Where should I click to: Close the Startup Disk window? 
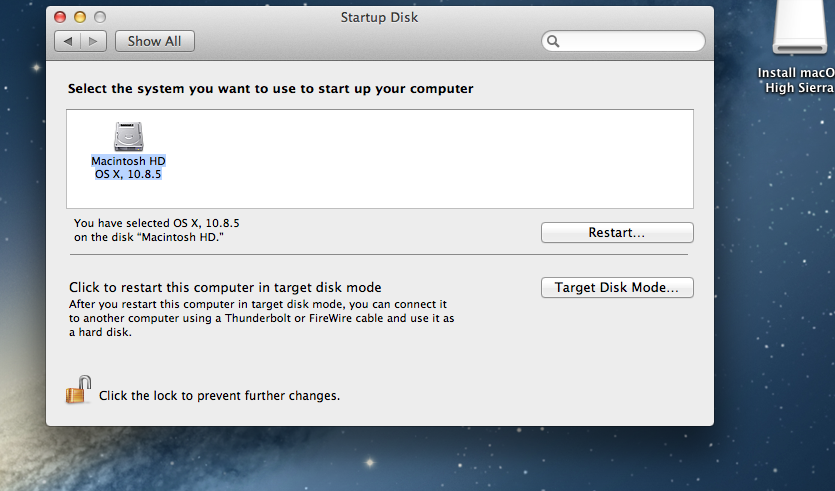[x=60, y=17]
